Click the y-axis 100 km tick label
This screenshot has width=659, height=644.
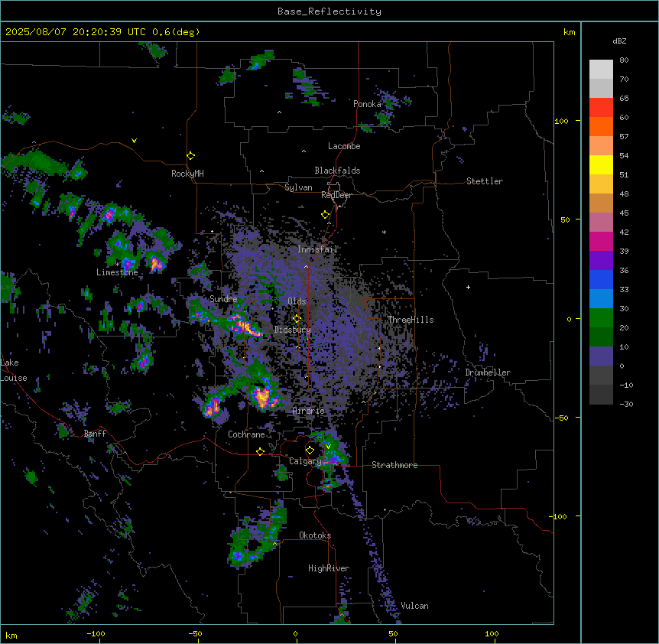coord(561,121)
